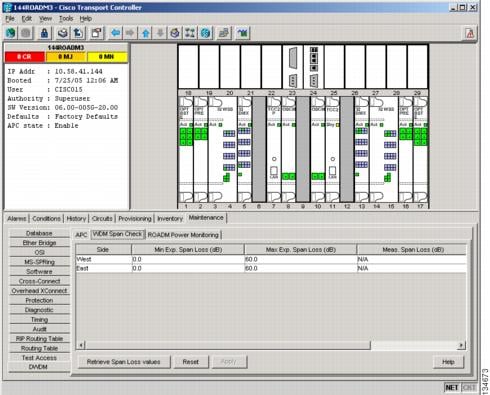Open the OSI side tab
Viewport: 490px width, 395px height.
coord(39,252)
